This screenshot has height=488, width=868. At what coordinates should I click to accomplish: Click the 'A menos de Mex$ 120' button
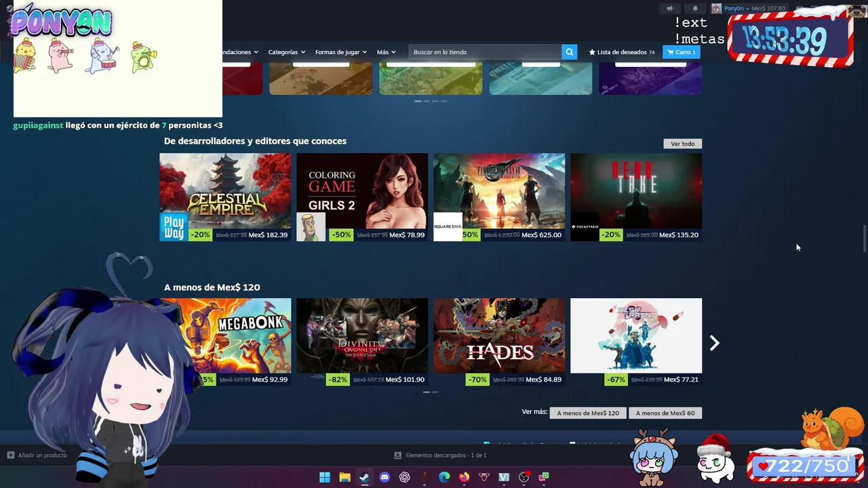pyautogui.click(x=588, y=413)
